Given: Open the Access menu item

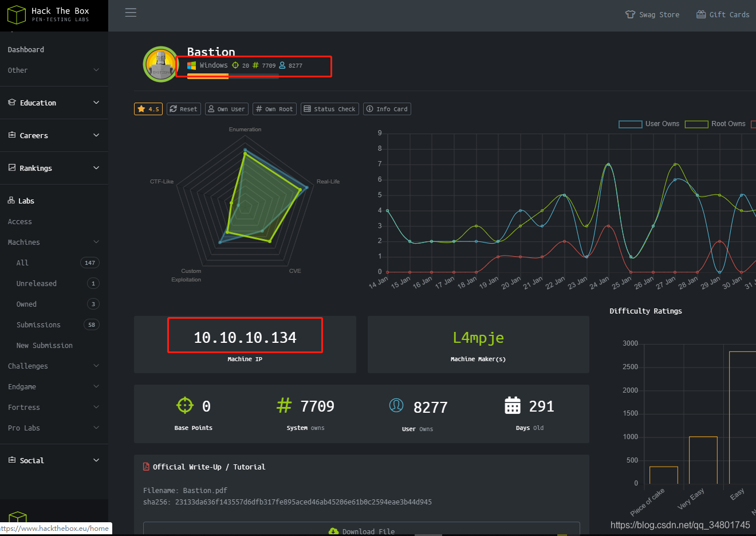Looking at the screenshot, I should 20,222.
